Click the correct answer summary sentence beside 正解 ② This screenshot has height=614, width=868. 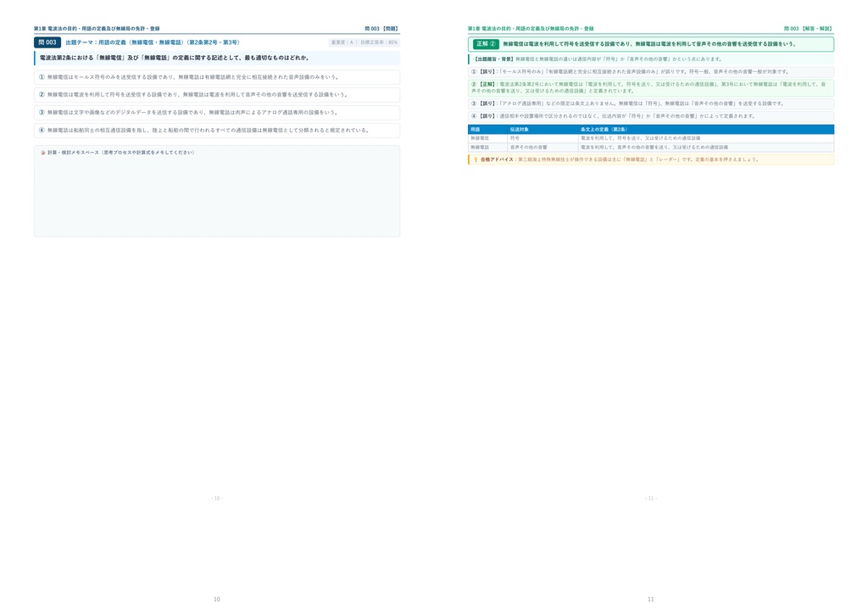pyautogui.click(x=648, y=44)
